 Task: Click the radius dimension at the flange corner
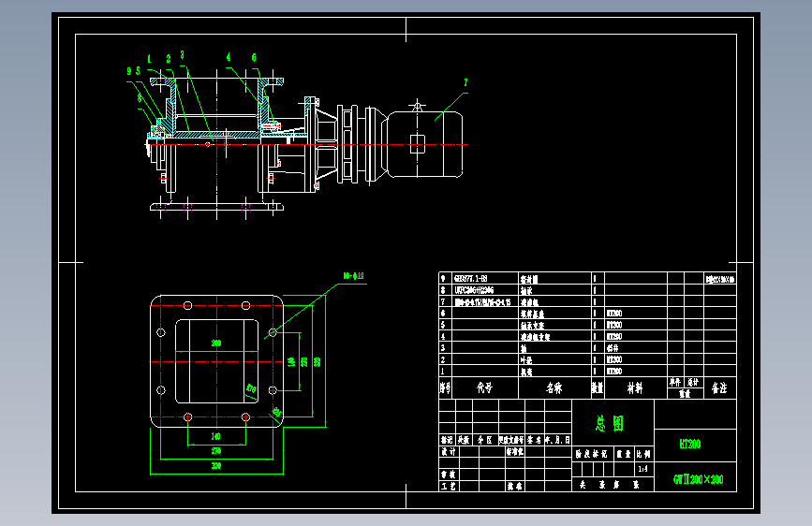pyautogui.click(x=276, y=412)
